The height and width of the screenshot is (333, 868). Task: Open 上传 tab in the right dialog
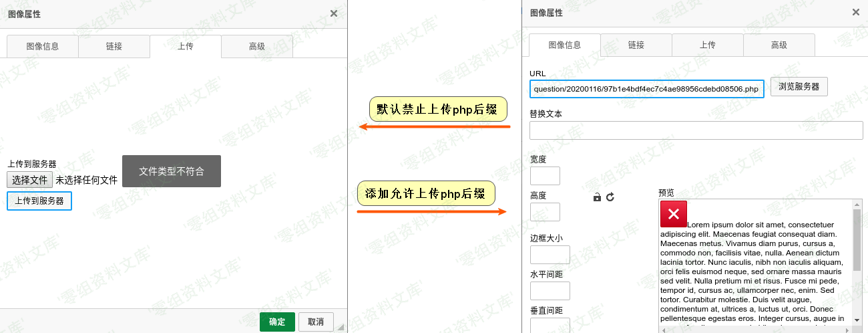click(x=708, y=45)
